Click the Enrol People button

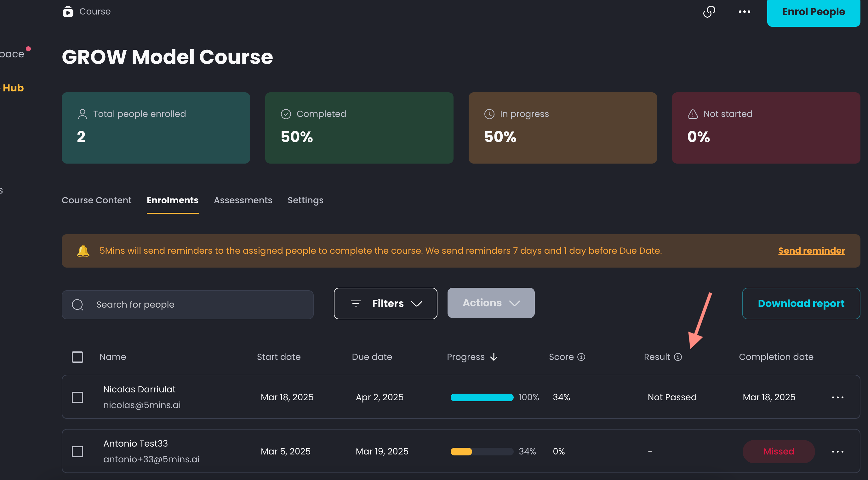click(x=814, y=12)
